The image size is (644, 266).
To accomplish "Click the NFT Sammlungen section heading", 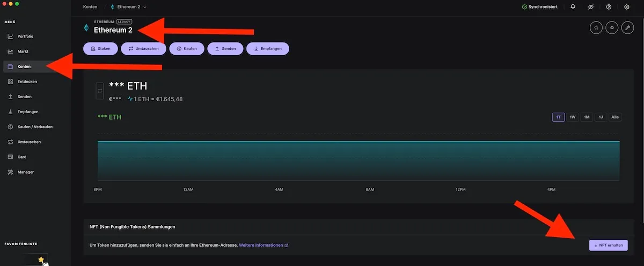I will (132, 227).
